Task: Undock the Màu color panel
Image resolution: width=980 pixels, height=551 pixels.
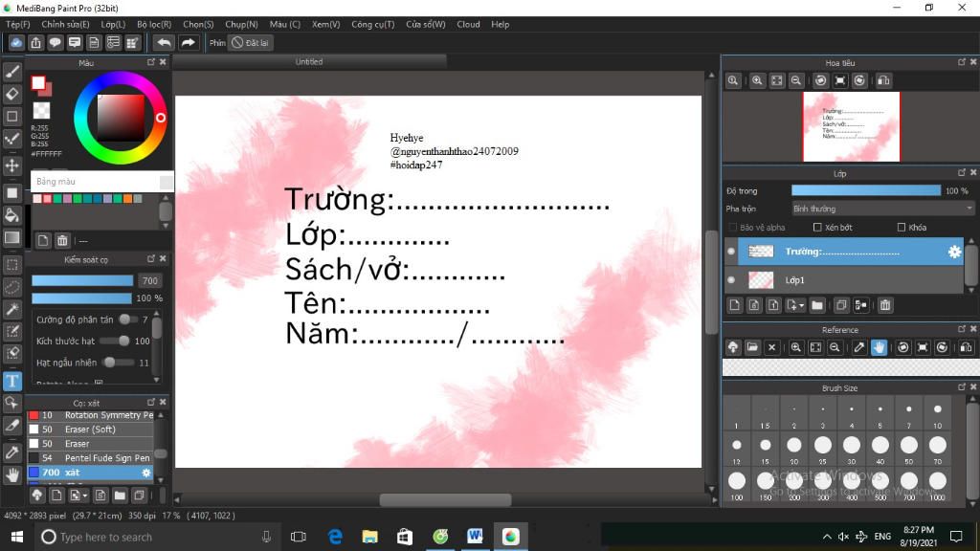Action: pyautogui.click(x=150, y=62)
